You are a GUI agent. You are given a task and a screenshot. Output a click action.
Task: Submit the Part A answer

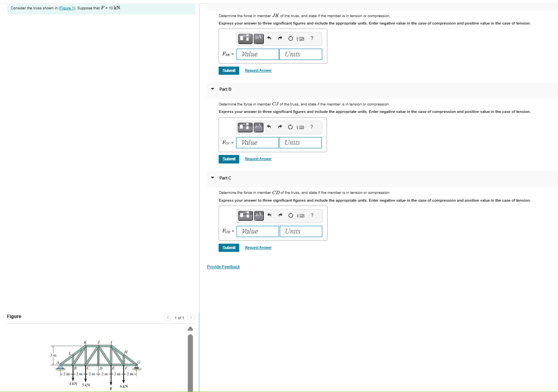pyautogui.click(x=229, y=70)
